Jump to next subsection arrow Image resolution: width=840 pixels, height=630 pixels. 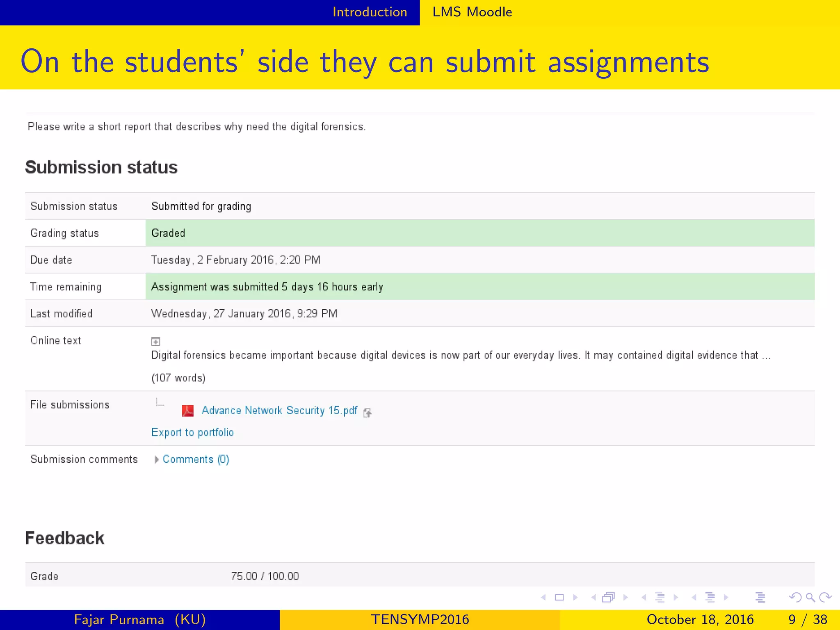pyautogui.click(x=676, y=598)
